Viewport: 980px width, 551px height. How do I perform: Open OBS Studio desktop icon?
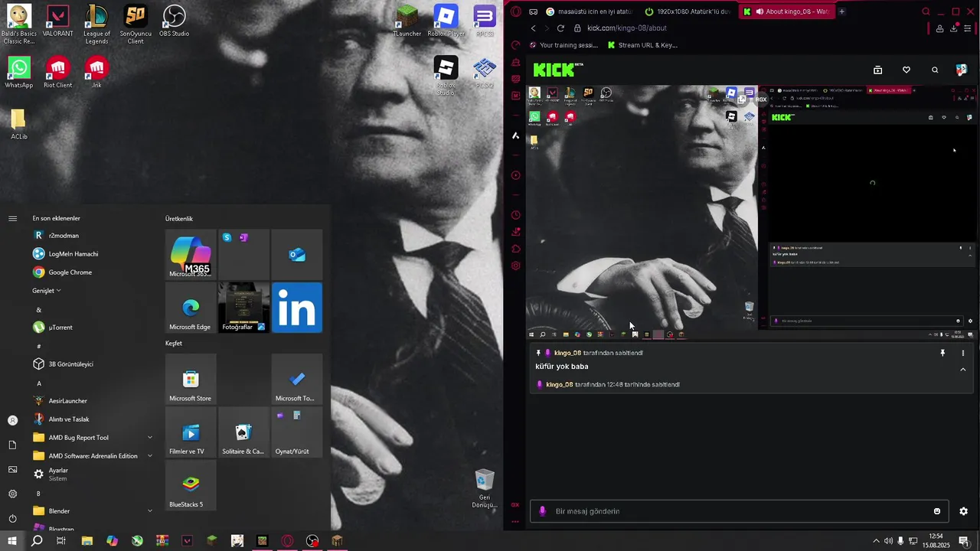(x=174, y=21)
